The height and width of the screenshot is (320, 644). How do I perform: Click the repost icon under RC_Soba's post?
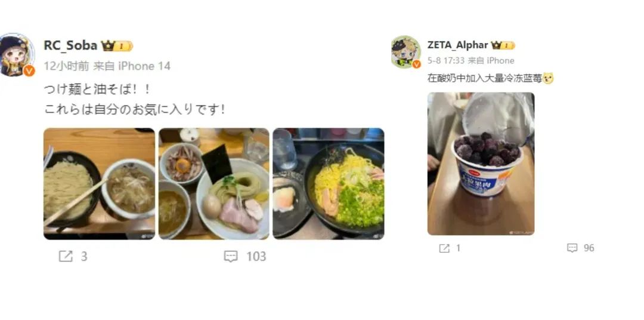pyautogui.click(x=66, y=257)
